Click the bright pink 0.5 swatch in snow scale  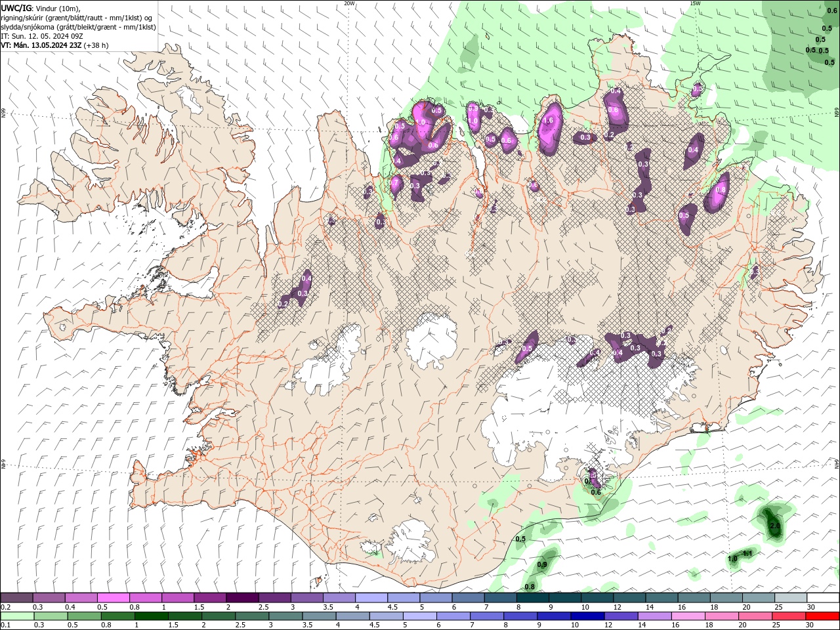point(113,598)
